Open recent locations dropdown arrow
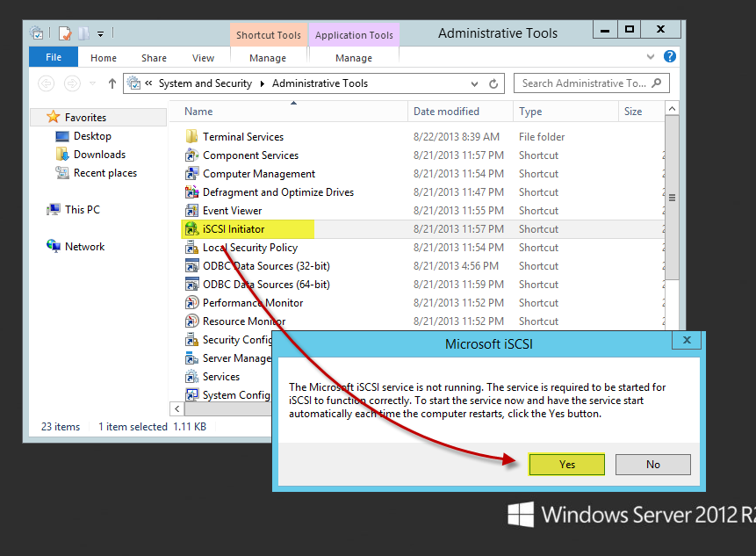 click(92, 83)
